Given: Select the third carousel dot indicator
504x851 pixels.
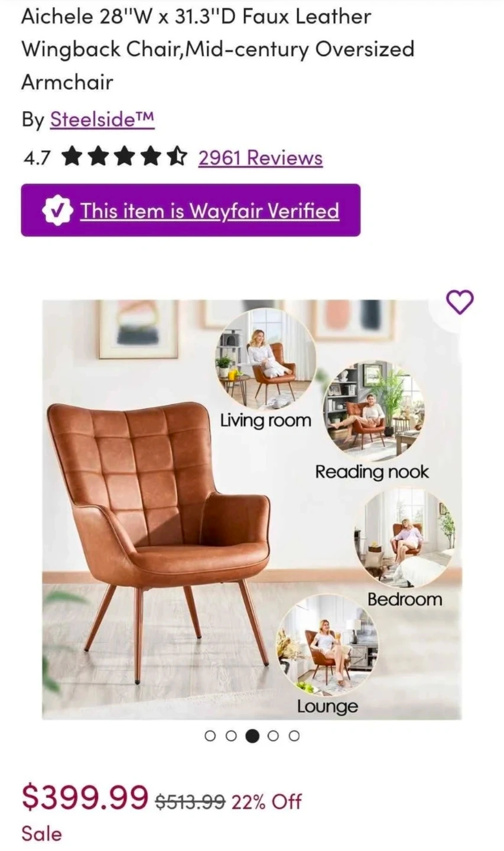Looking at the screenshot, I should [x=252, y=736].
